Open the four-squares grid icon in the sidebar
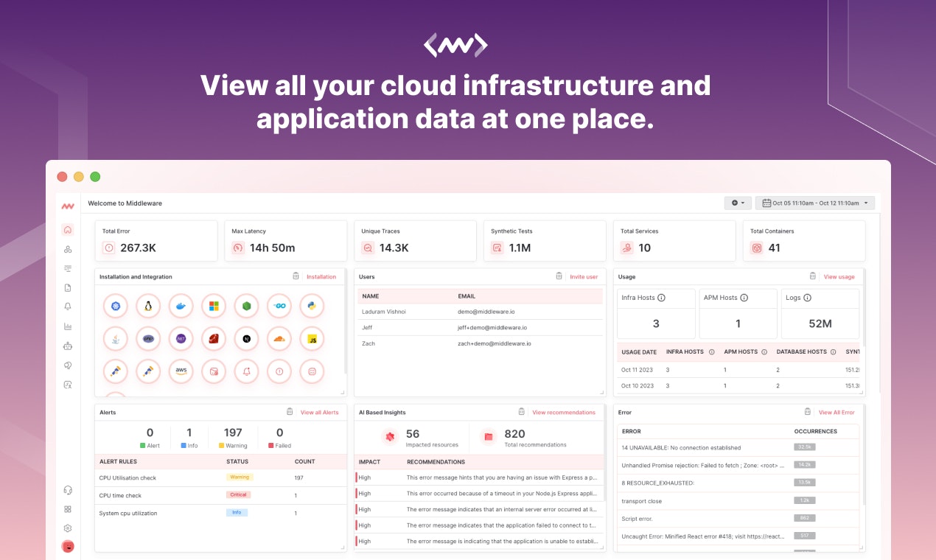936x560 pixels. tap(68, 509)
